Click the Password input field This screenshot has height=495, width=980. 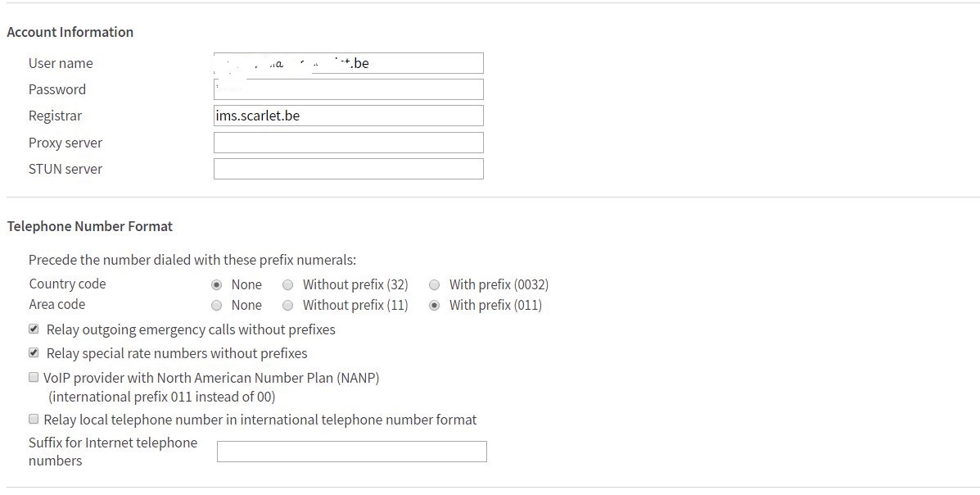click(348, 89)
